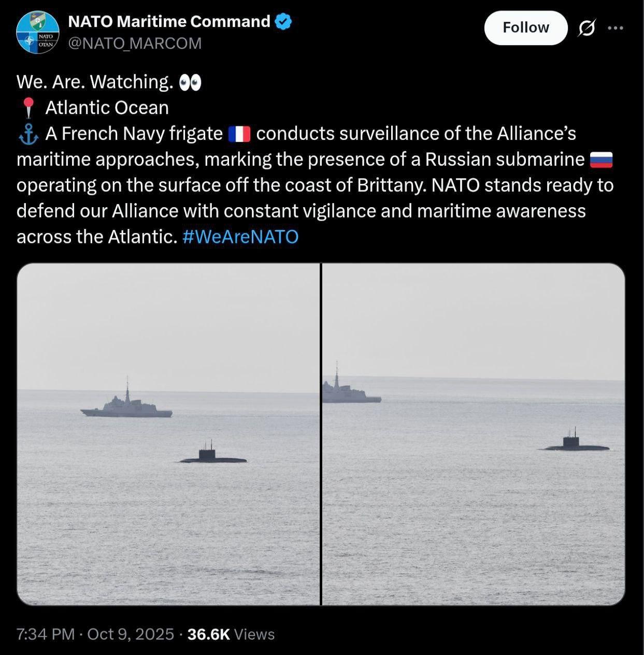Open the three-dot more options menu

tap(615, 28)
